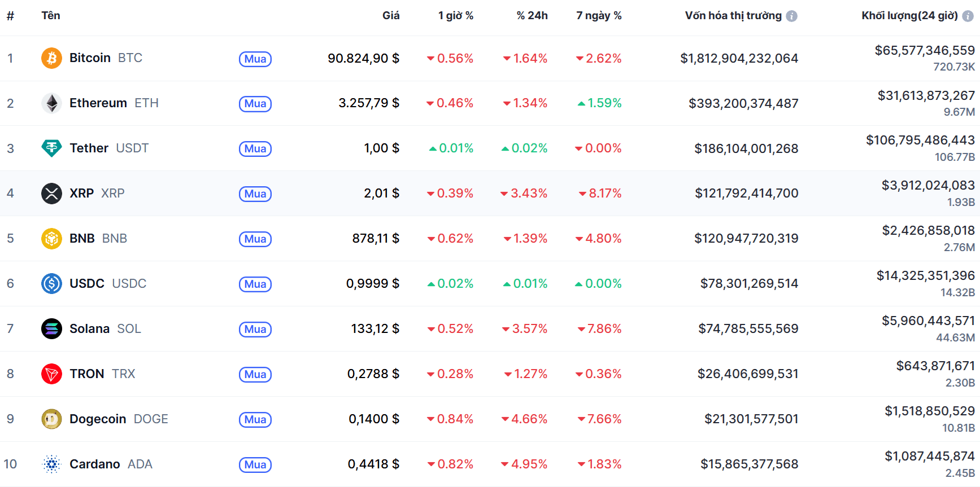Click Dogecoin volume $1,518,850,529

pyautogui.click(x=930, y=411)
